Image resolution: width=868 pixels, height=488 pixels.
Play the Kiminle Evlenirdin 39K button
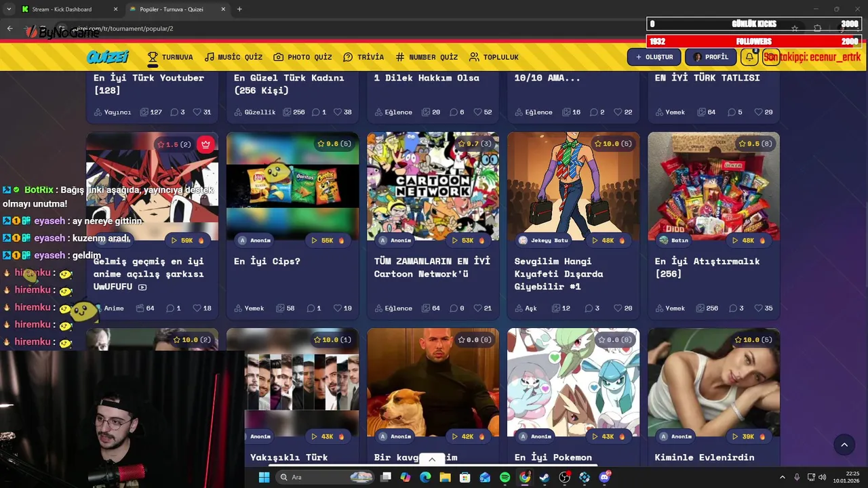point(749,436)
